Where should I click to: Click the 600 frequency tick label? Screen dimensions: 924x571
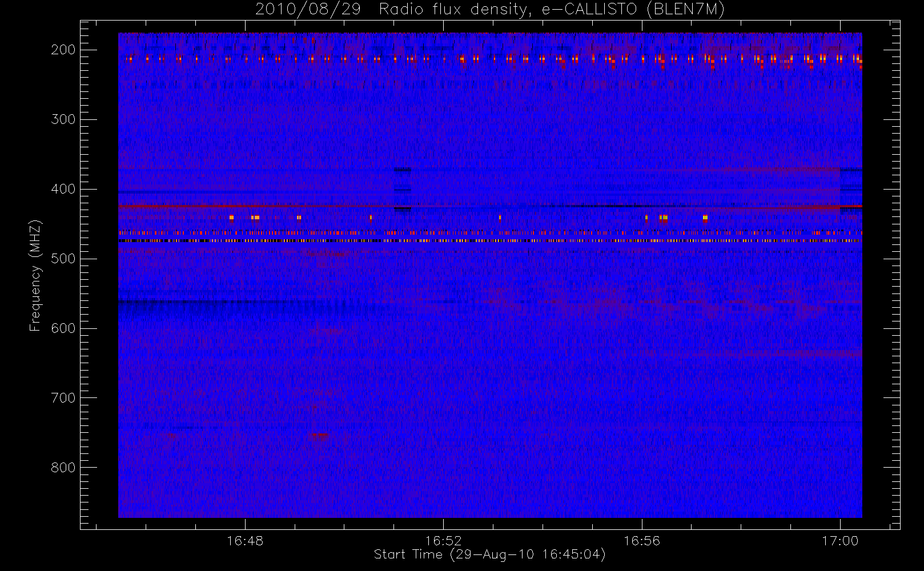[63, 328]
